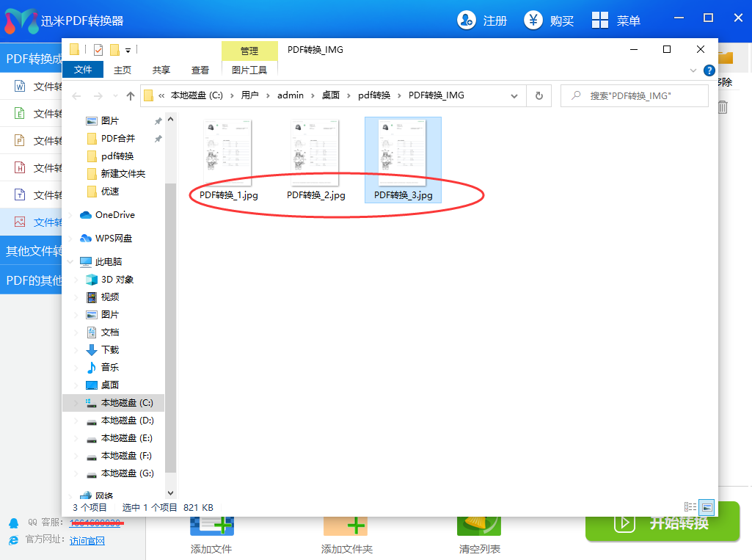Go up one folder level arrow
This screenshot has height=560, width=752.
(x=131, y=95)
